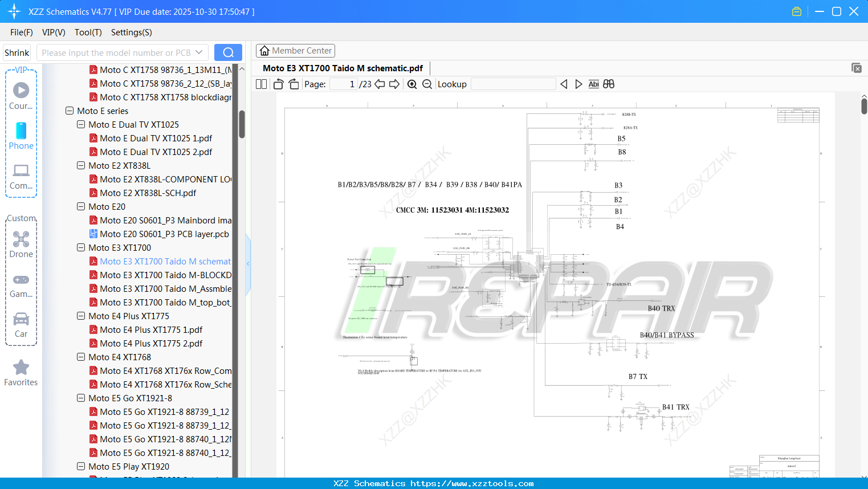This screenshot has height=489, width=868.
Task: Toggle two-page view mode
Action: 260,84
